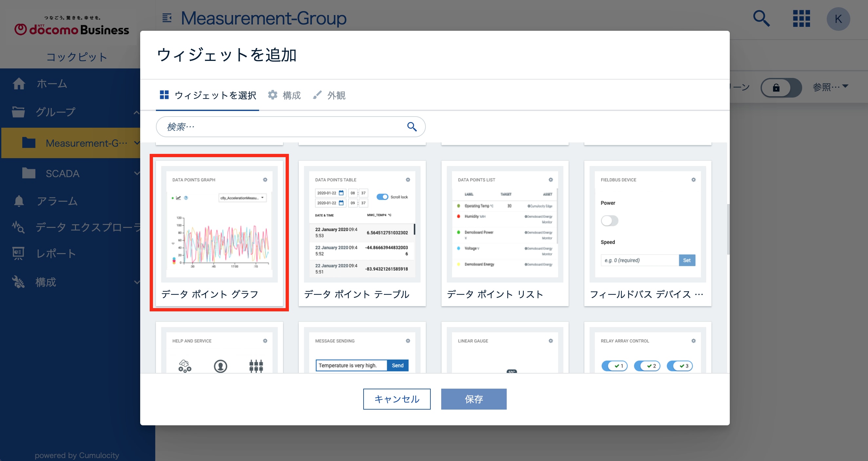868x461 pixels.
Task: Click the gear icon on Data Points List preview
Action: [551, 180]
